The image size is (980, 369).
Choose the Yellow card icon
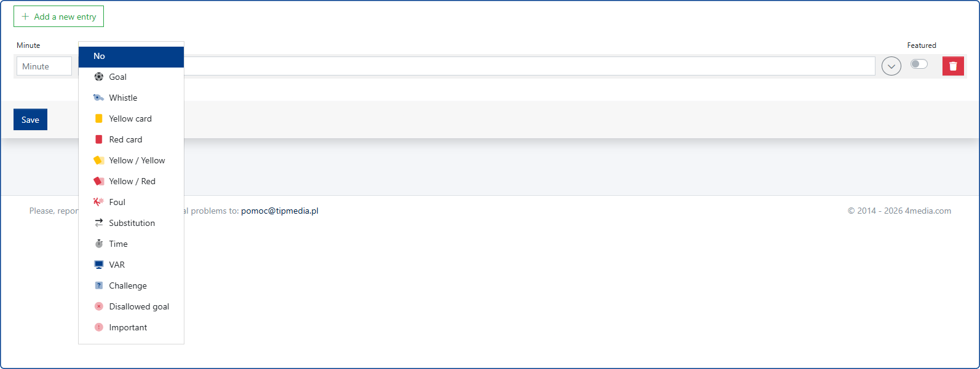coord(98,118)
